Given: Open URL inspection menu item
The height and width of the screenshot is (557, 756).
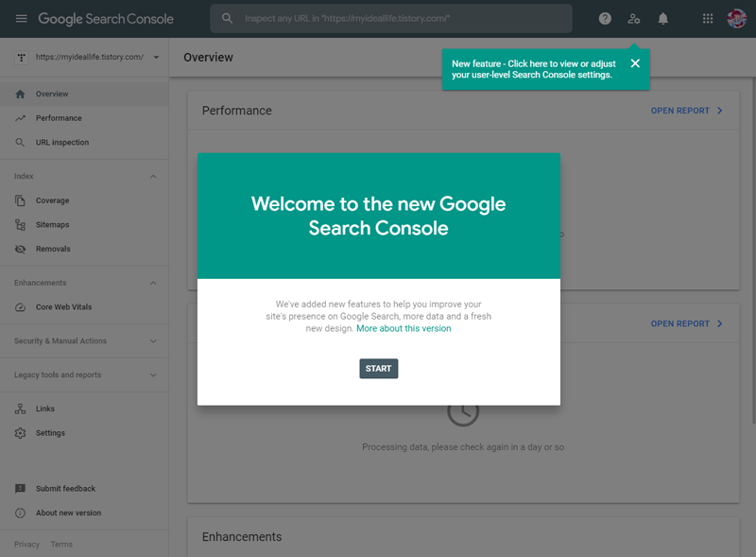Looking at the screenshot, I should coord(84,143).
